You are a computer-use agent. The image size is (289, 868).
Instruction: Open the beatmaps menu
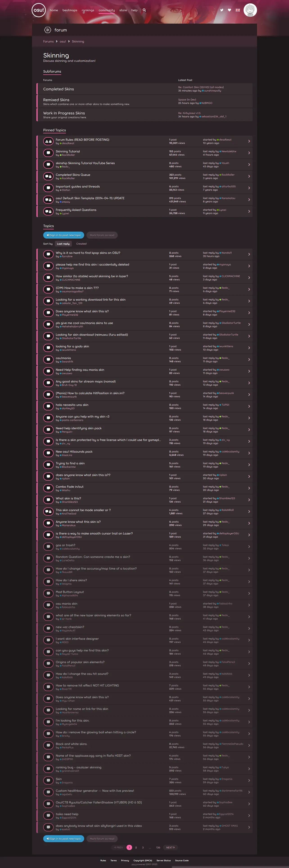[70, 10]
